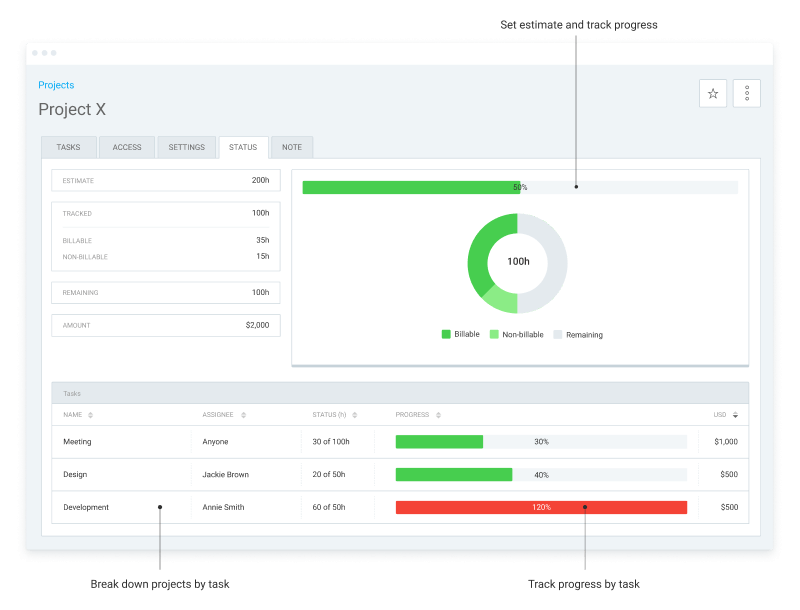
Task: Open the SETTINGS tab
Action: pos(187,147)
